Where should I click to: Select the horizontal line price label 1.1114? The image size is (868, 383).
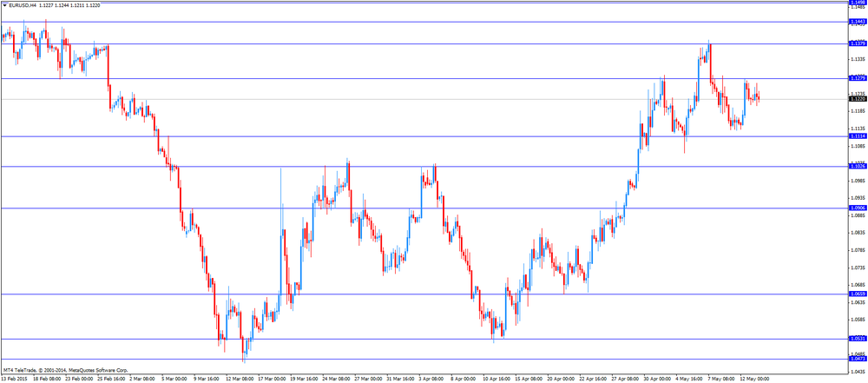[858, 136]
